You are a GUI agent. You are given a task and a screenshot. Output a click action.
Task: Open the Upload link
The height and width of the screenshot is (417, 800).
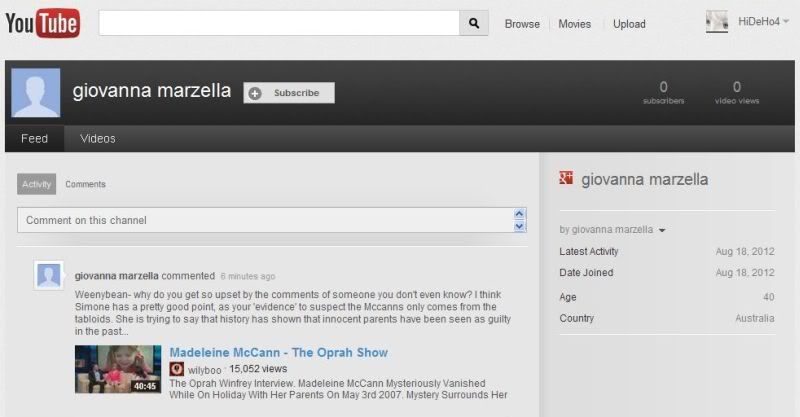629,24
